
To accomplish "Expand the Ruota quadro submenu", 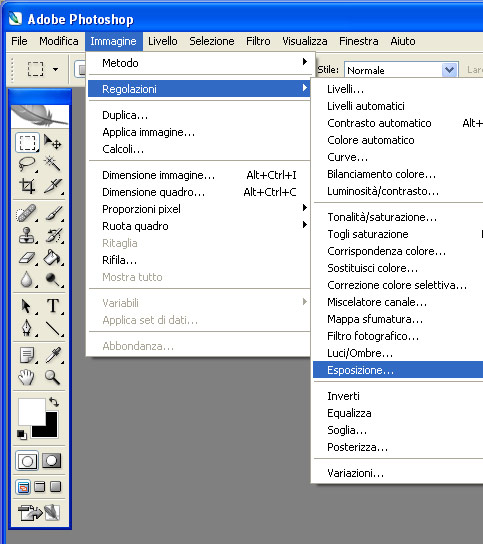I will coord(198,226).
